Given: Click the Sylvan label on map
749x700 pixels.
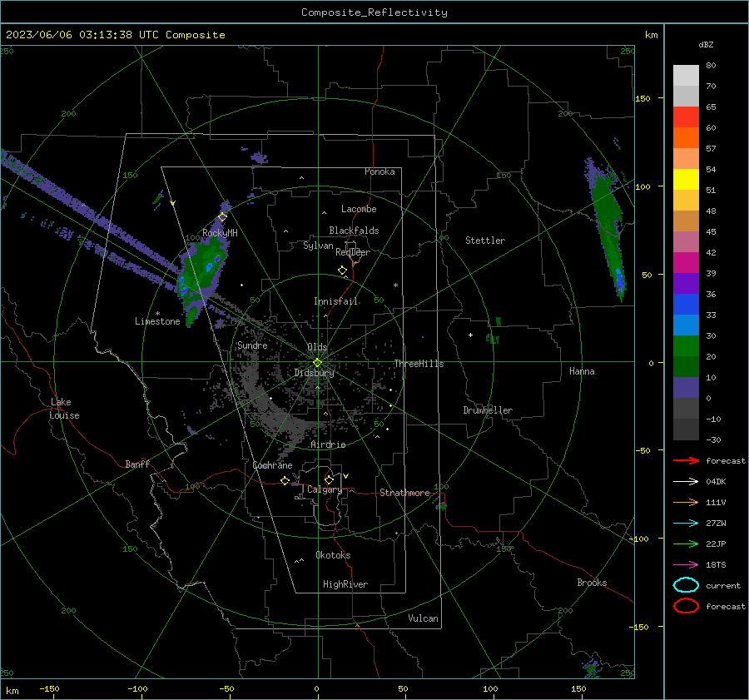Looking at the screenshot, I should point(318,246).
